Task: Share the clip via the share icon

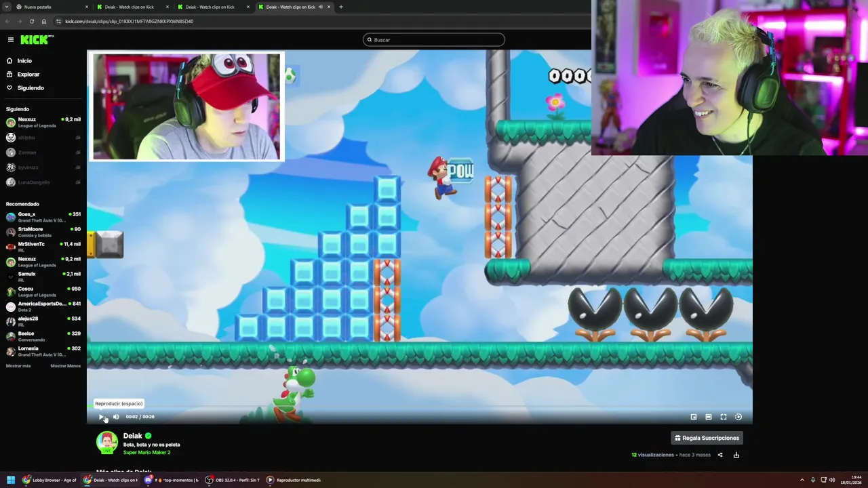Action: (720, 455)
